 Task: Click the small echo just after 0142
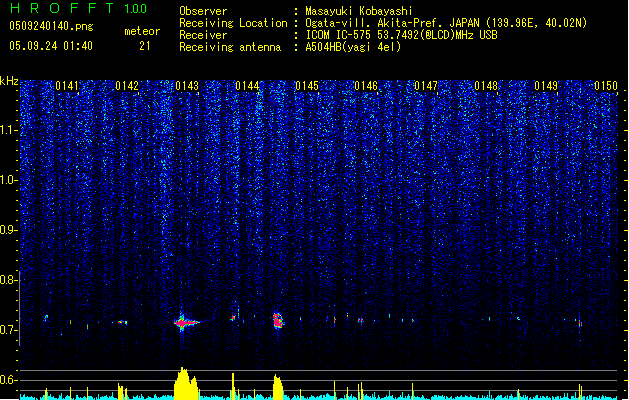coord(123,322)
